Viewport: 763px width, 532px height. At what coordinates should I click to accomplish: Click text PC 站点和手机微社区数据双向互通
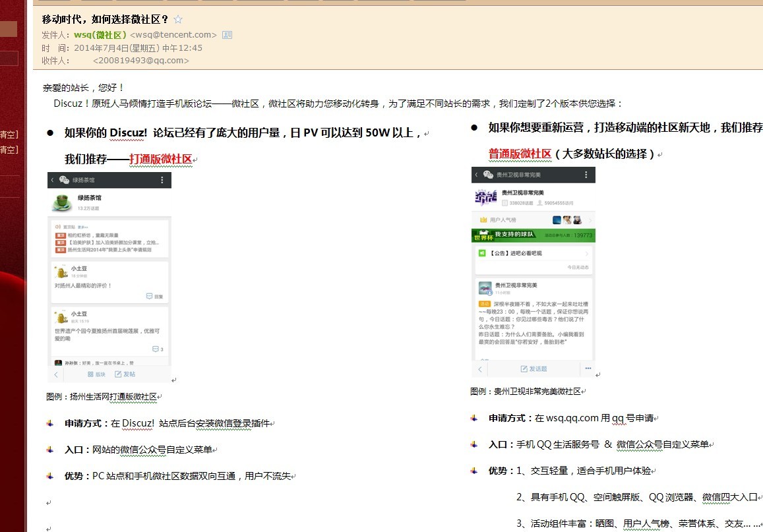[x=164, y=476]
